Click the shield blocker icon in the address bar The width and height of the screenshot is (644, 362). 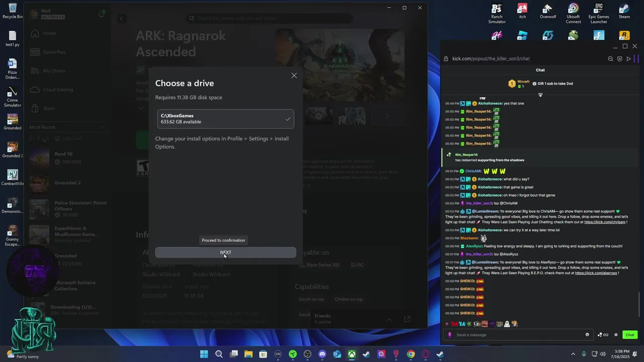619,59
